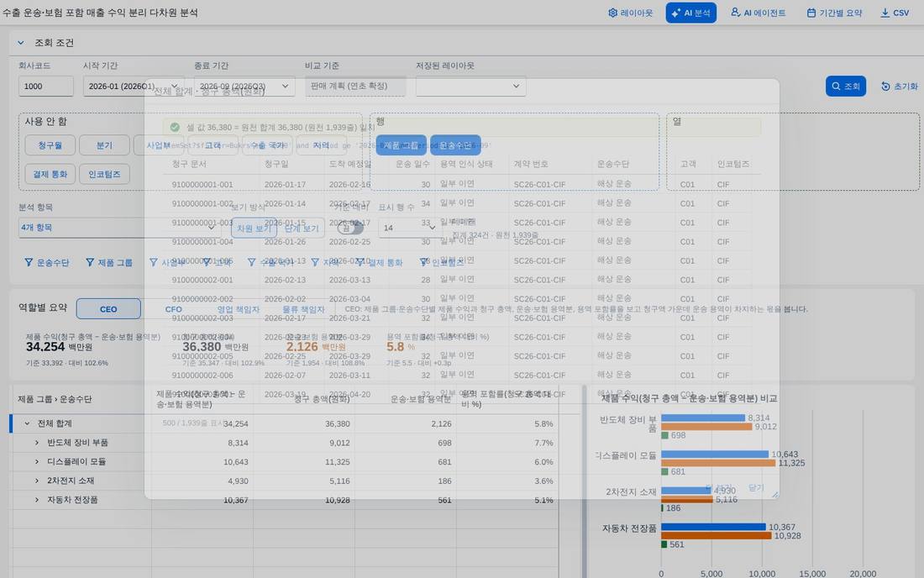Click the 운송수단 row chip
This screenshot has width=924, height=578.
point(455,145)
